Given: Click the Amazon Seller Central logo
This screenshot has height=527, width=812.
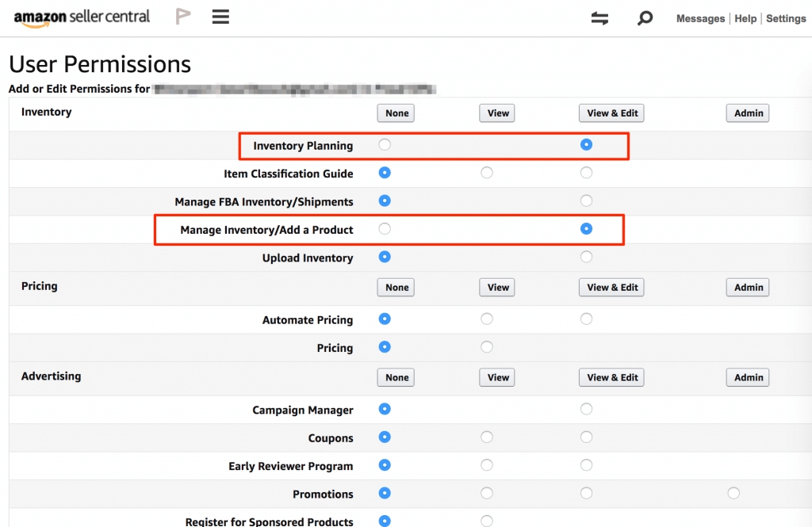Looking at the screenshot, I should 82,17.
